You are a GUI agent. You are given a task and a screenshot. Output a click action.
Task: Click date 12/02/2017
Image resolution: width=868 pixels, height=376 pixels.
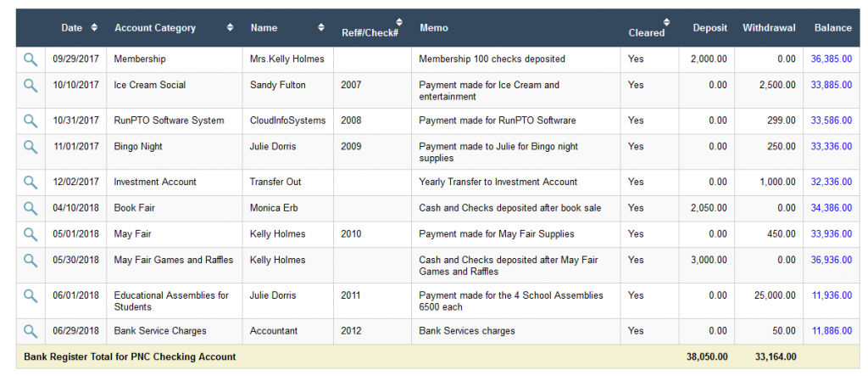click(x=75, y=182)
